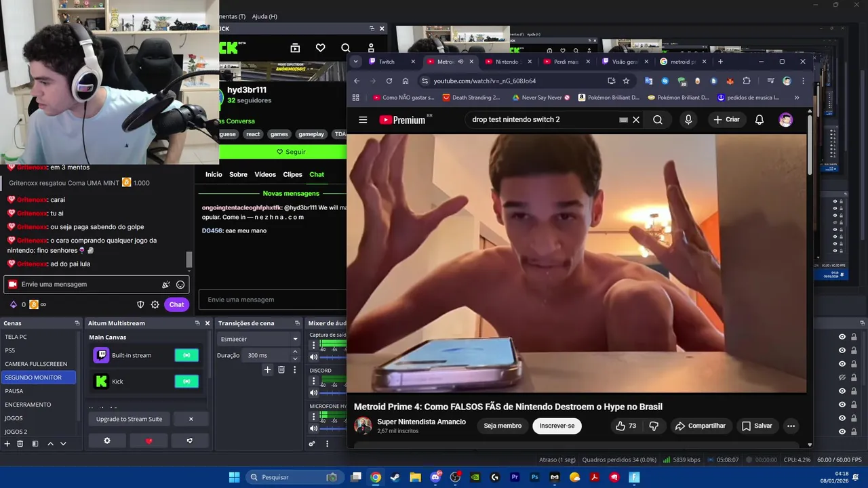Toggle the Kick stream output
868x488 pixels.
point(186,382)
